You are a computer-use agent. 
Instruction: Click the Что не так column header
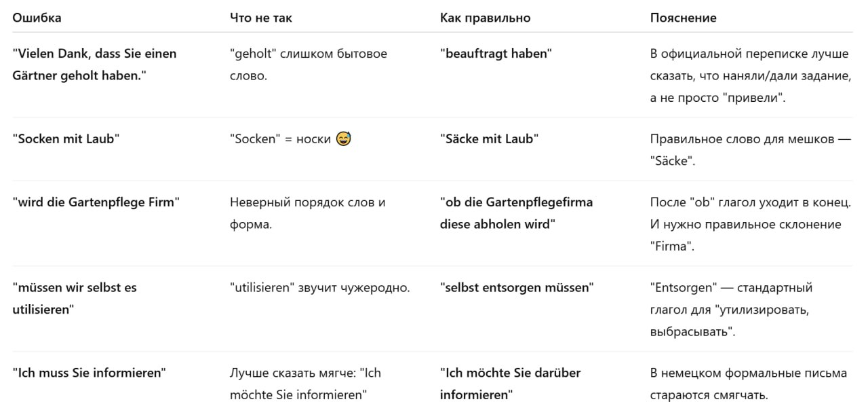261,18
